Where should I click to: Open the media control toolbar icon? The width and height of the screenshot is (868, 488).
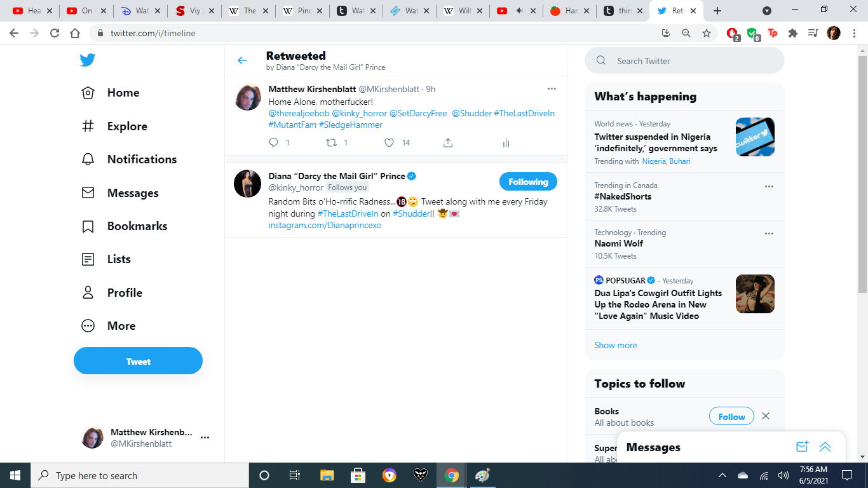(813, 33)
